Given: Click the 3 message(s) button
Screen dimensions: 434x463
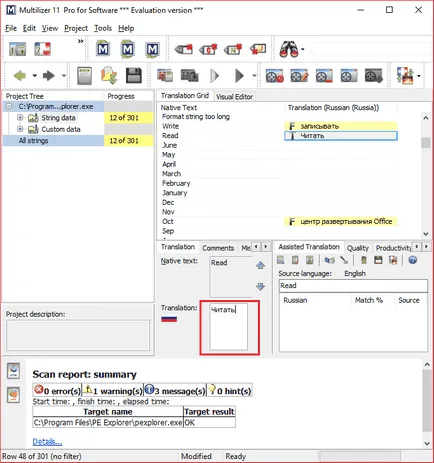Looking at the screenshot, I should (175, 390).
